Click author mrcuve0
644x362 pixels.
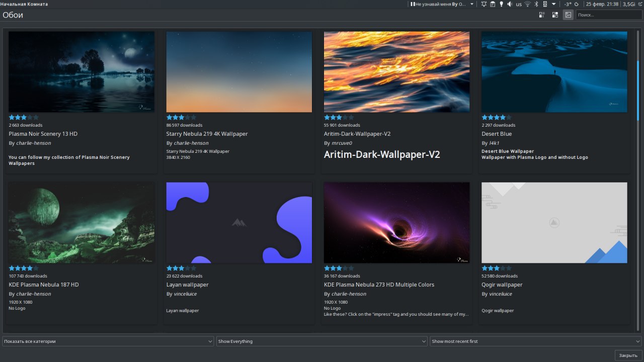point(342,143)
